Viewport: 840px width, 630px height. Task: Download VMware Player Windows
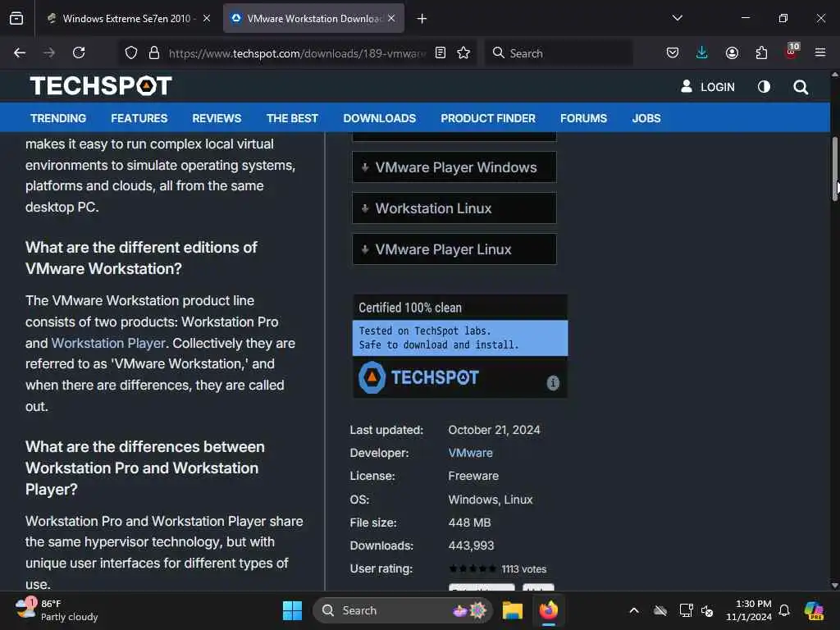454,167
